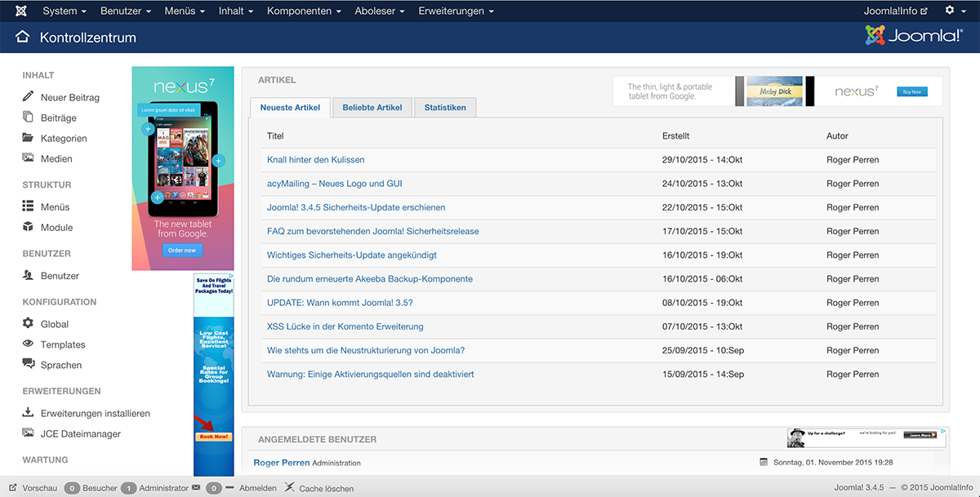Click the Erweiterungen installieren sidebar link
980x497 pixels.
(x=96, y=414)
